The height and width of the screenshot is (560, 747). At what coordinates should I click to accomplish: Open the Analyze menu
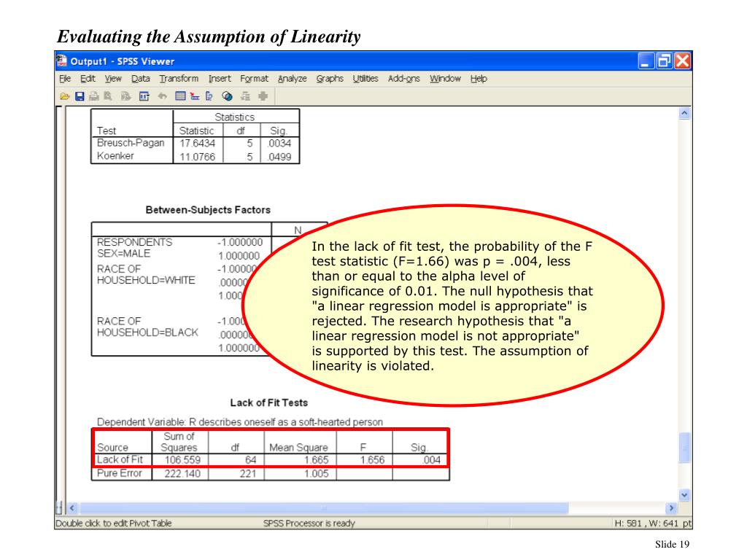[292, 79]
